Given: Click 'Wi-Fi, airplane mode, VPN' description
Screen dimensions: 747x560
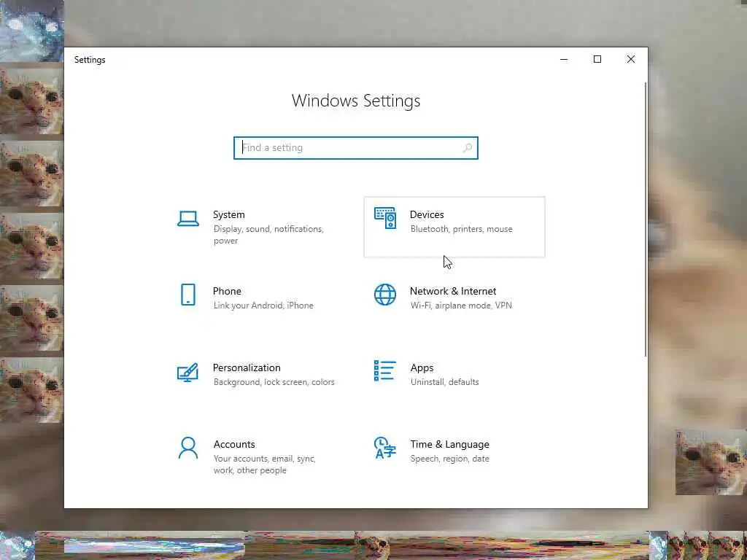Looking at the screenshot, I should pos(461,306).
